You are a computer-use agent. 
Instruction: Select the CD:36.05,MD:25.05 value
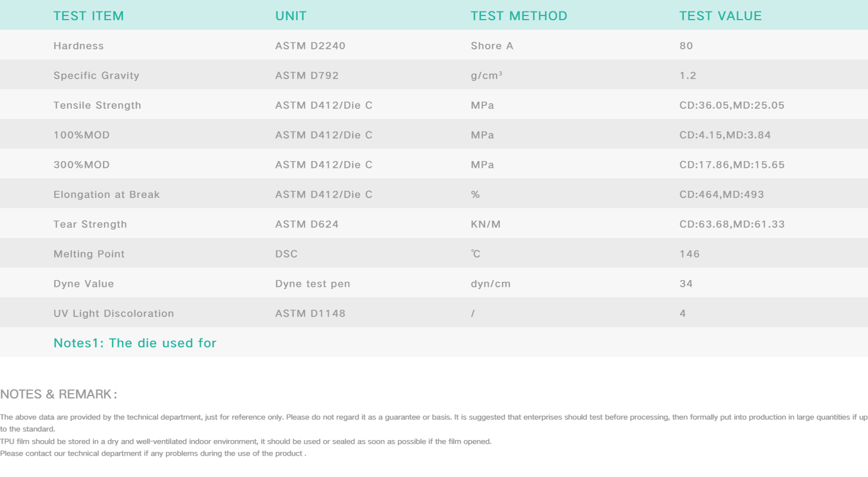coord(732,105)
